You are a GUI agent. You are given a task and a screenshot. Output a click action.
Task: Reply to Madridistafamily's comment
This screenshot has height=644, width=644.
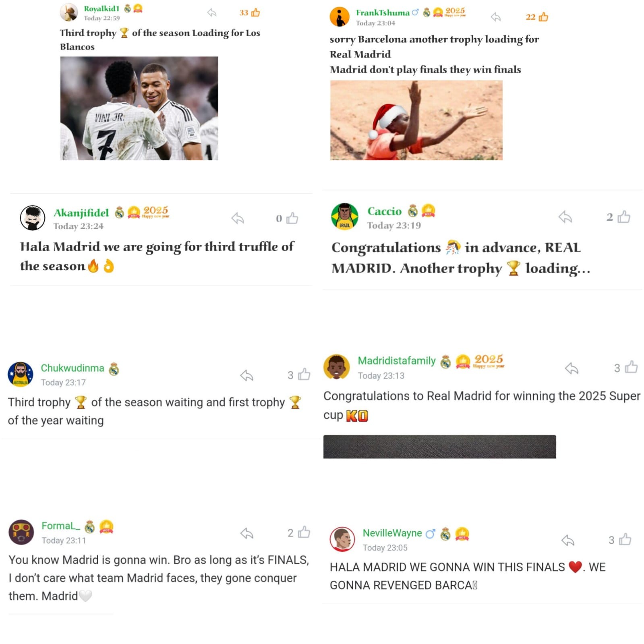pos(572,368)
